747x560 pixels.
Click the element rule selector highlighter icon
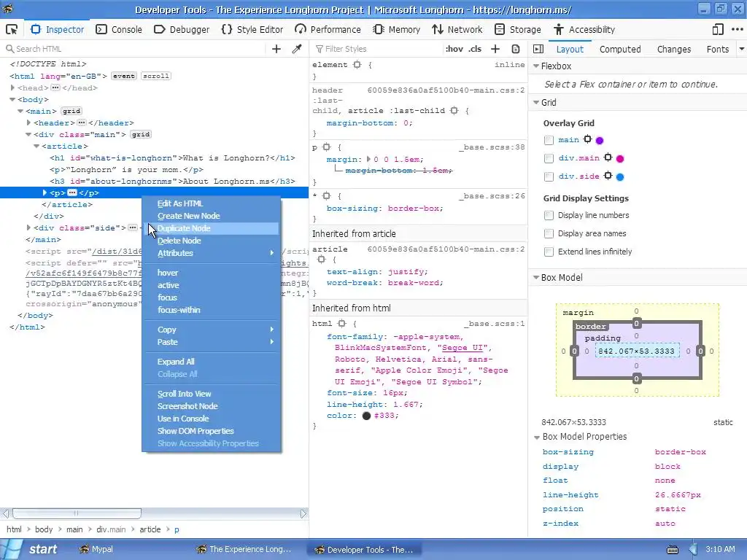[357, 64]
